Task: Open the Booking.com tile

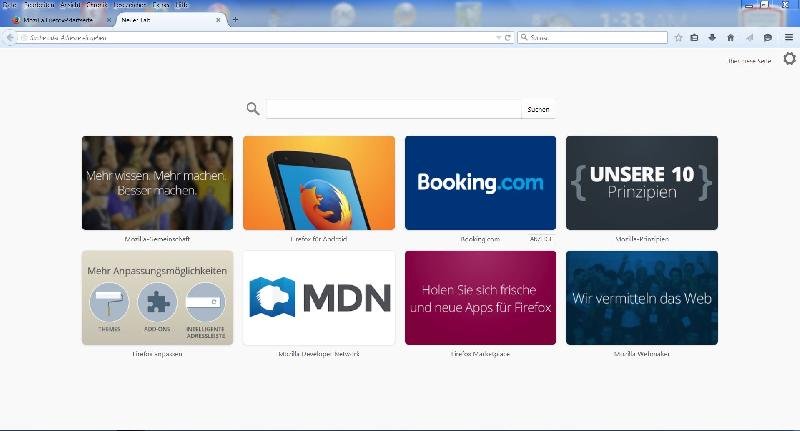Action: [x=480, y=183]
